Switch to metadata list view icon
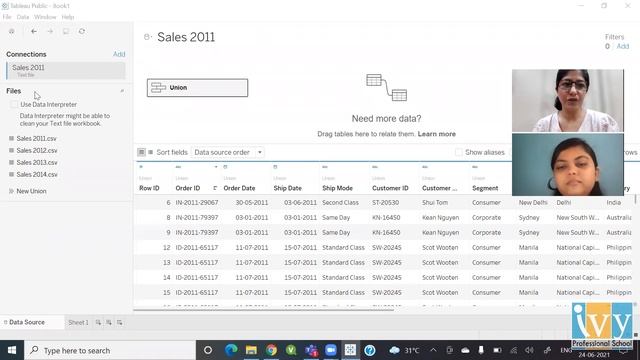 [151, 152]
